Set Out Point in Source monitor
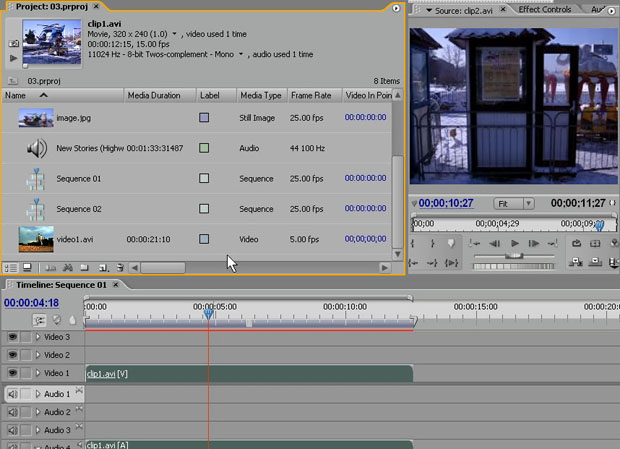The height and width of the screenshot is (449, 620). (433, 243)
